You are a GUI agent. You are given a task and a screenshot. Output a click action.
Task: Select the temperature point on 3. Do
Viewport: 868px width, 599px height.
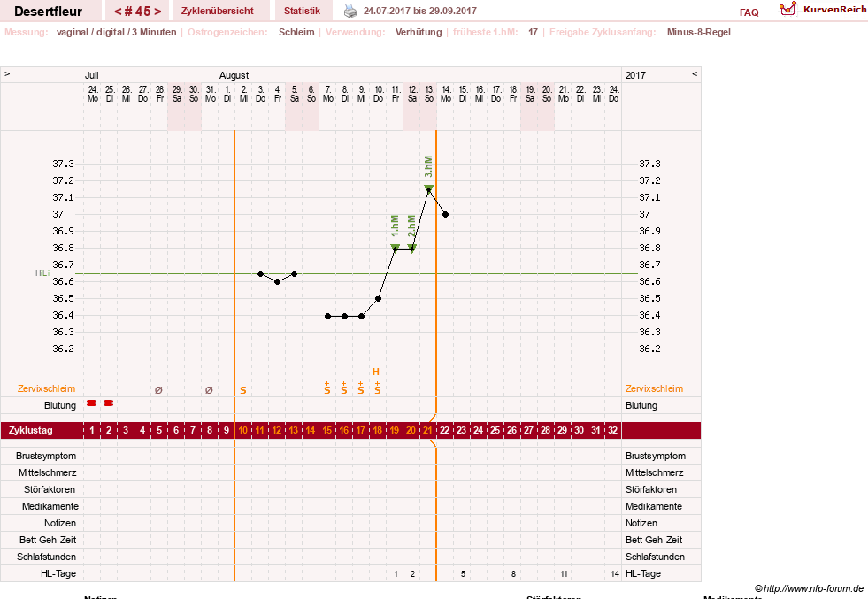click(x=261, y=273)
